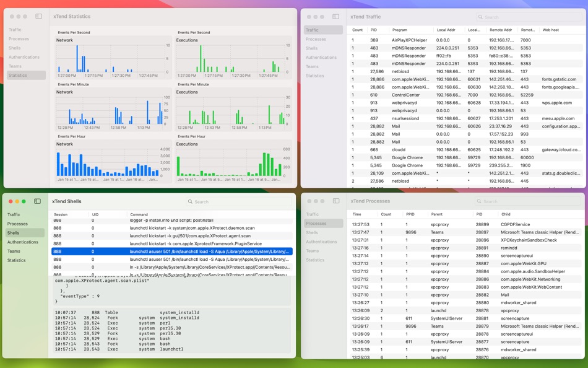Sort processes table by Parent column
Viewport: 588px width, 368px height.
[436, 214]
